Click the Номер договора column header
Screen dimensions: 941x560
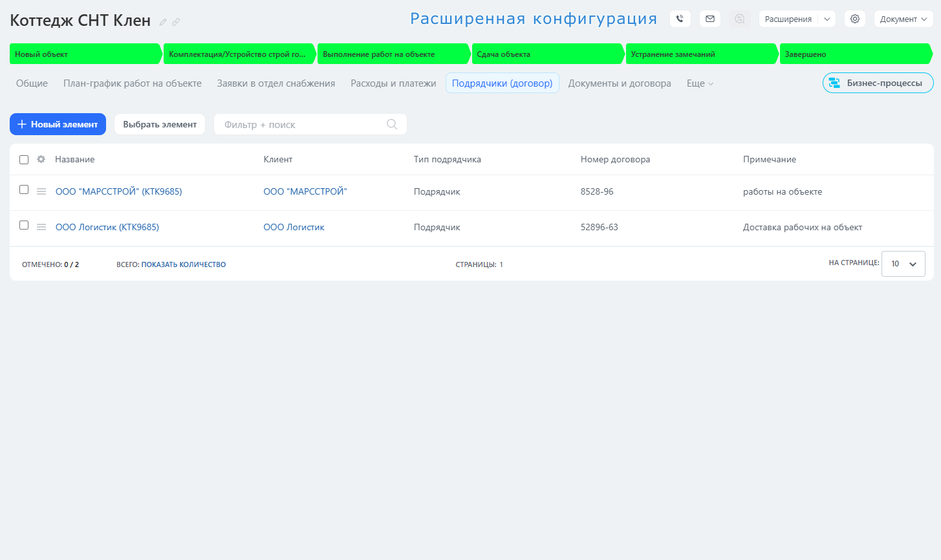[x=616, y=159]
